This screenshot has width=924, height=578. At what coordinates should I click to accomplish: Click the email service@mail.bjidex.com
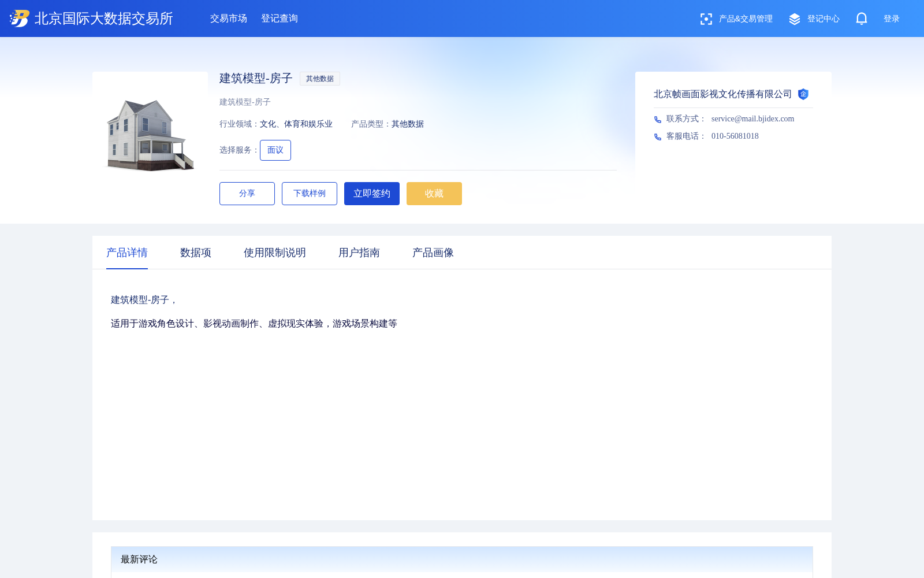point(752,119)
